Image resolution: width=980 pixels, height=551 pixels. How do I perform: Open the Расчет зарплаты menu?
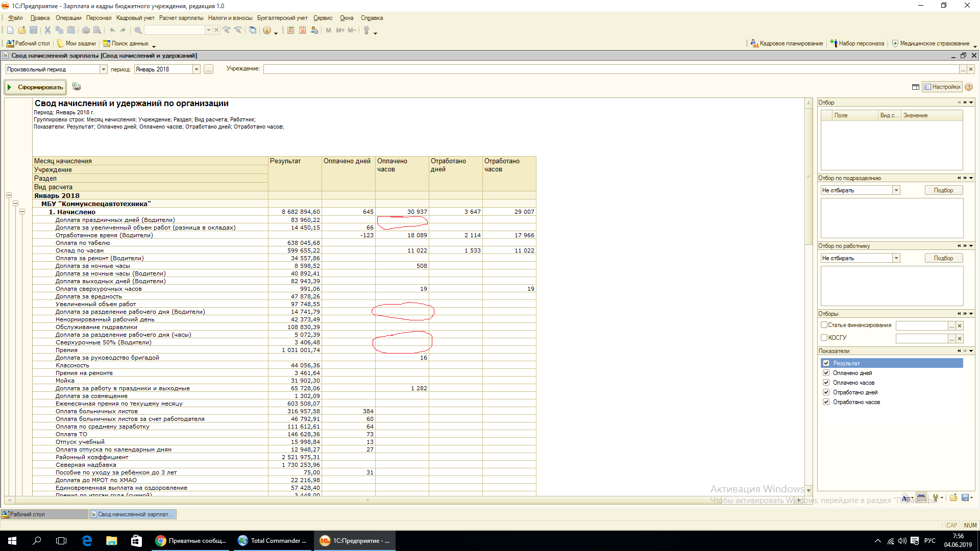click(181, 18)
